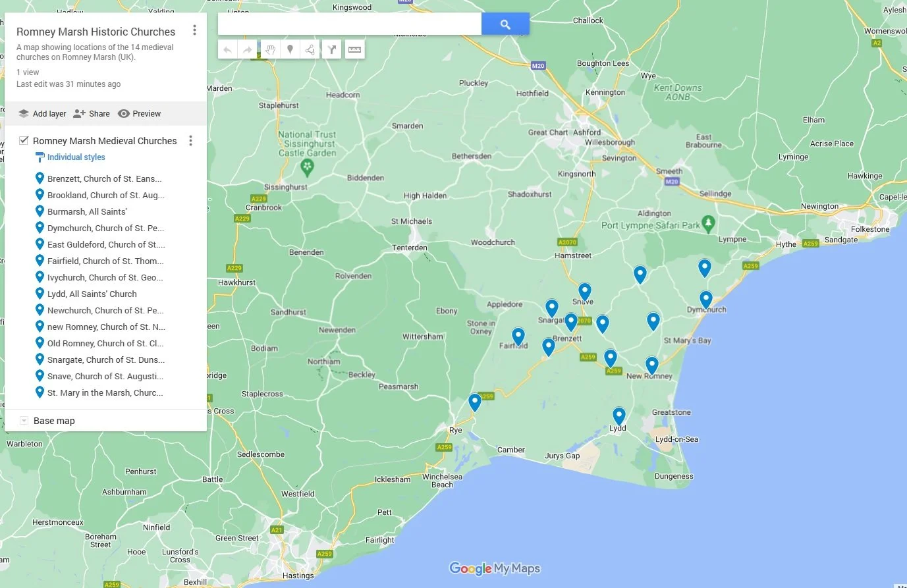
Task: Open the Fairfield, Church of St. Thom... link
Action: pos(105,261)
